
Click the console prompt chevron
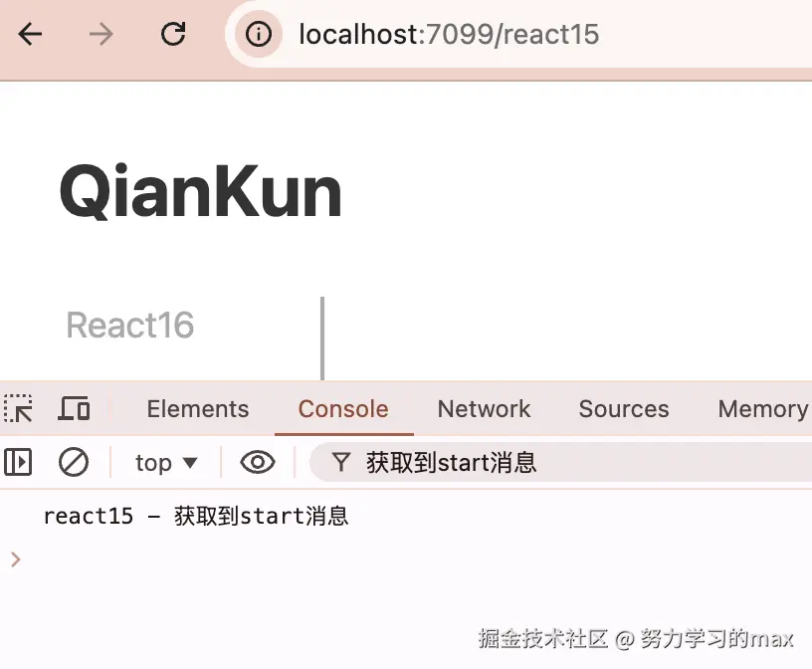click(16, 559)
